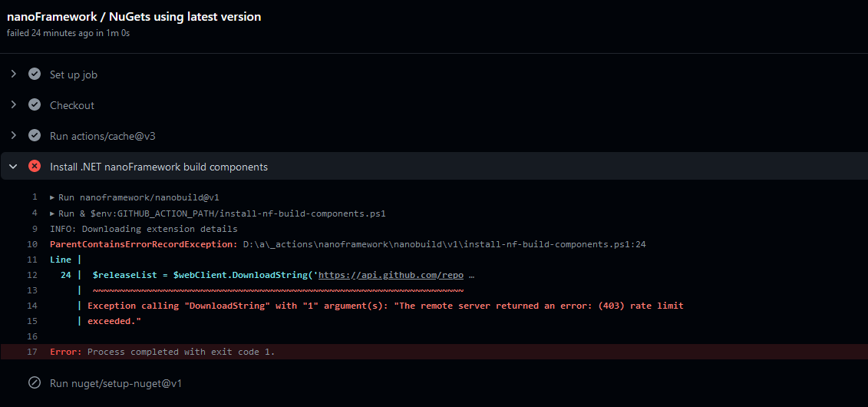Click the failed 24 minutes ago status text
868x407 pixels.
pyautogui.click(x=68, y=33)
